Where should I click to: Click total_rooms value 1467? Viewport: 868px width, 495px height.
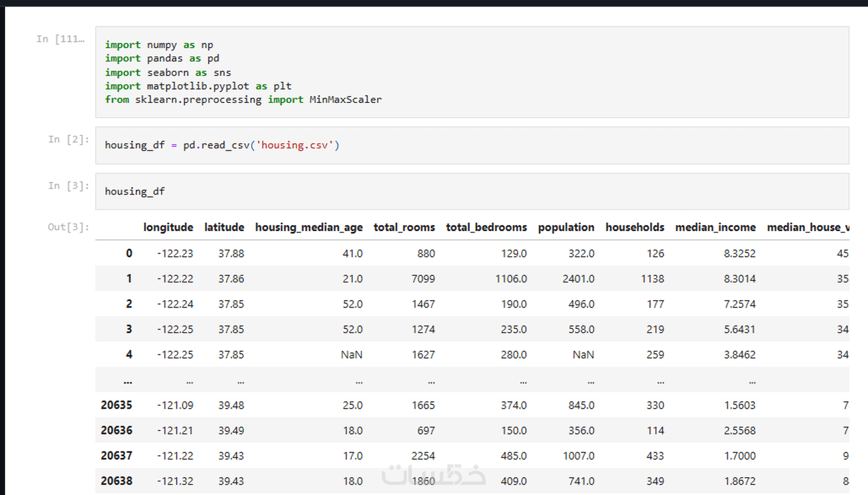(x=423, y=304)
